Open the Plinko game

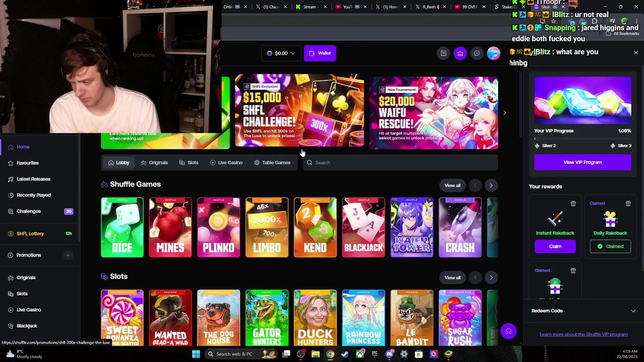pos(219,227)
